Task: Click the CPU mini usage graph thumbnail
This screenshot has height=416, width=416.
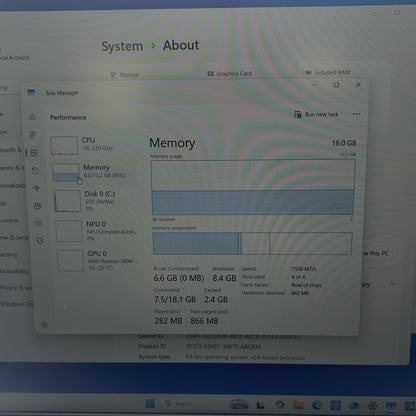Action: 64,145
